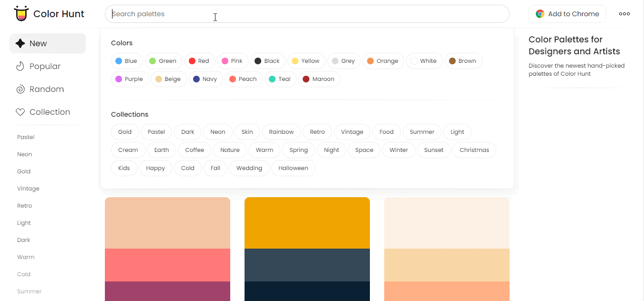Select the Nature collection tag
The width and height of the screenshot is (644, 301).
pyautogui.click(x=230, y=150)
